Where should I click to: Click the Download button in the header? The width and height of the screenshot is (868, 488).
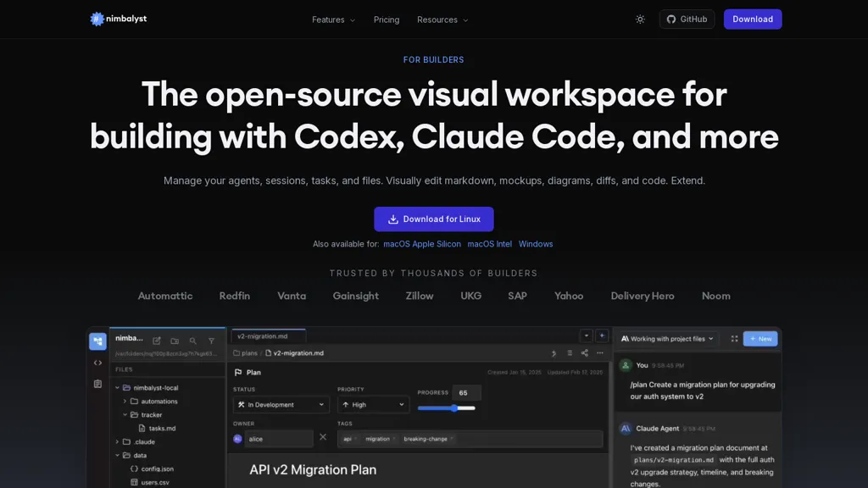tap(753, 19)
